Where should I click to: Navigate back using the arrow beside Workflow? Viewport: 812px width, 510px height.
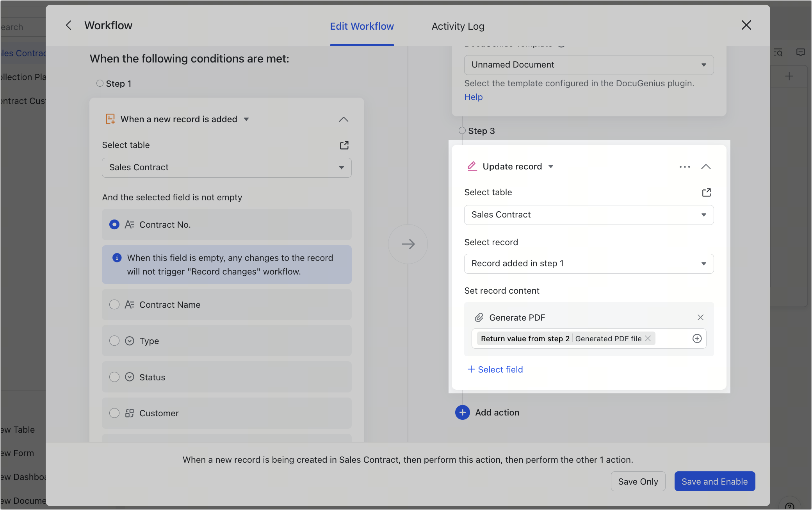click(x=69, y=25)
